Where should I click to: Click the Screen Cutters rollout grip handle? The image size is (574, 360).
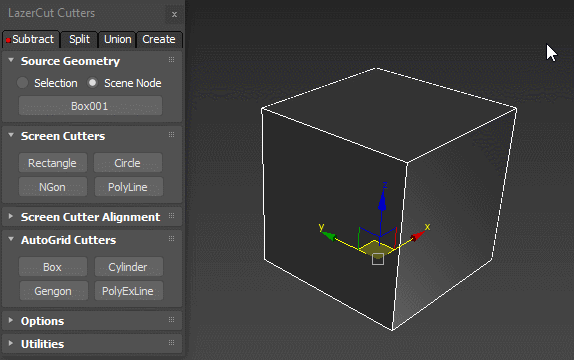[x=171, y=135]
